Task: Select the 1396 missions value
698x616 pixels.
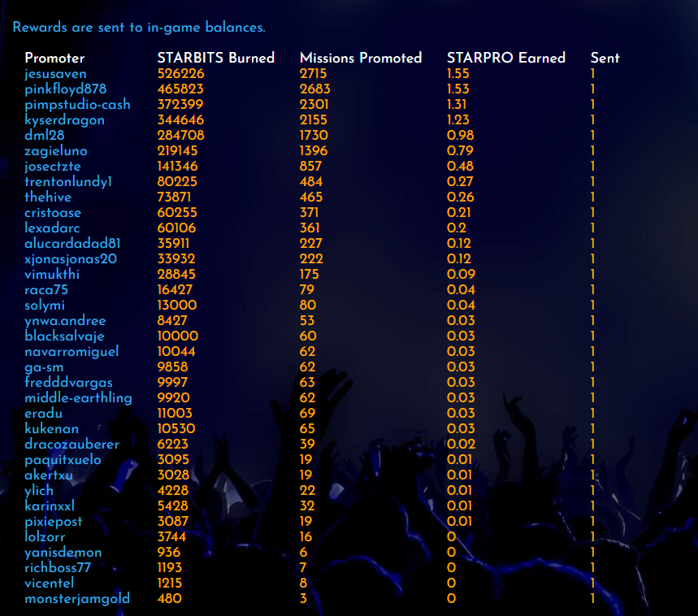Action: (x=314, y=151)
